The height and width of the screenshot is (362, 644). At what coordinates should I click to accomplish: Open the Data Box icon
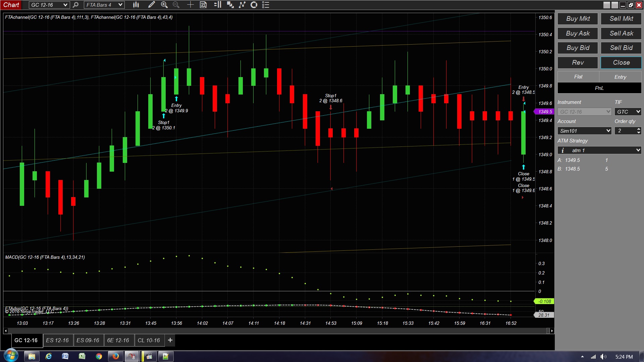click(203, 5)
